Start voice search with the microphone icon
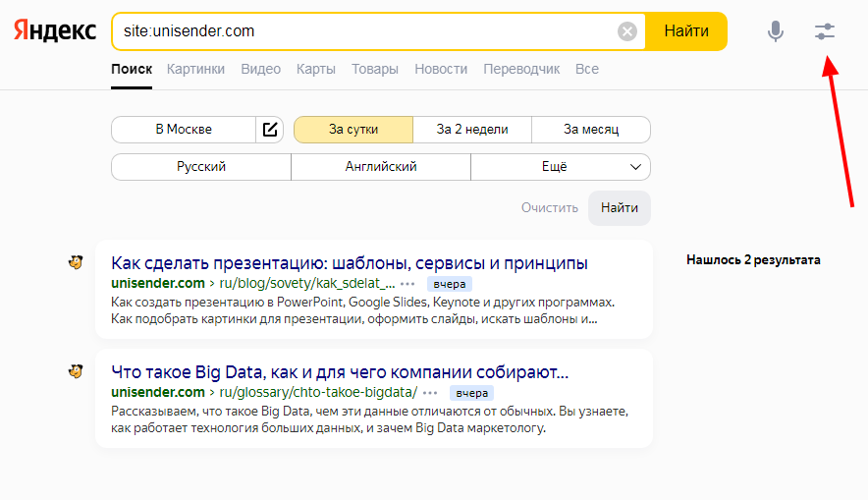 776,31
